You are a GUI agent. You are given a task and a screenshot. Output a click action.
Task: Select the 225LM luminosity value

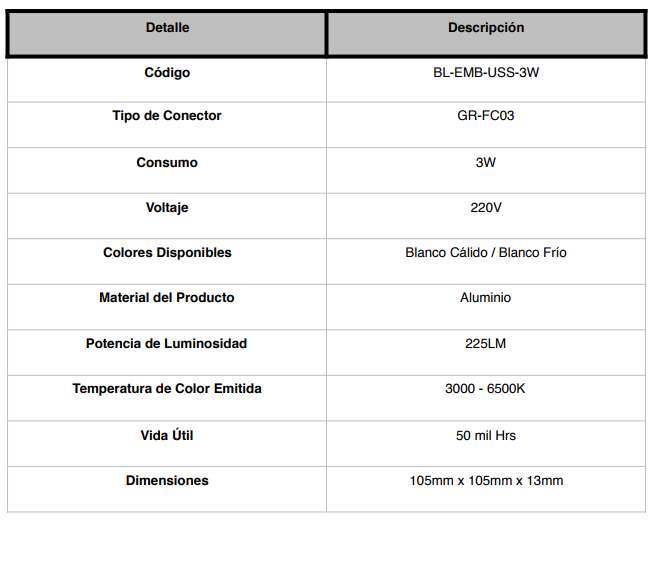pyautogui.click(x=486, y=344)
